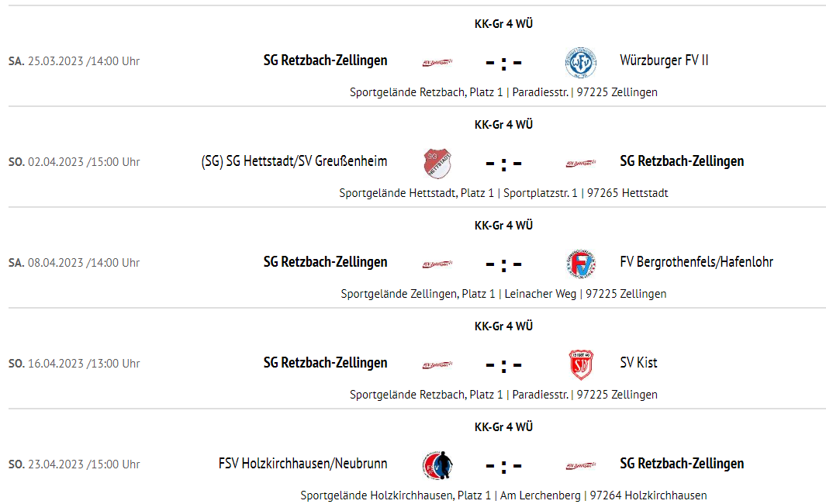Click the FSV Holzkirchhausen/Neubrunn club logo
826x504 pixels.
437,465
